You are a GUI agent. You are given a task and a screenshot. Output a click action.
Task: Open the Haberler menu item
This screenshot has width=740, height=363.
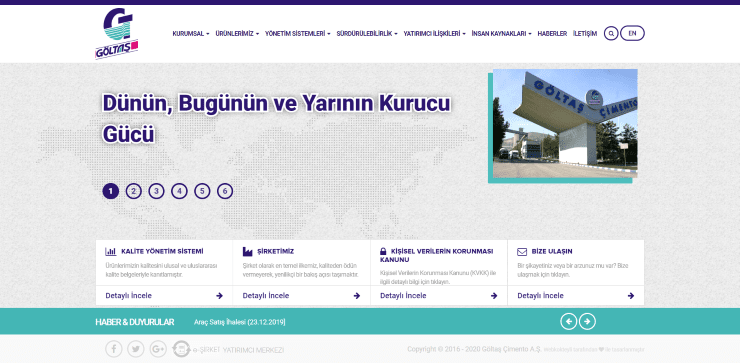(552, 34)
